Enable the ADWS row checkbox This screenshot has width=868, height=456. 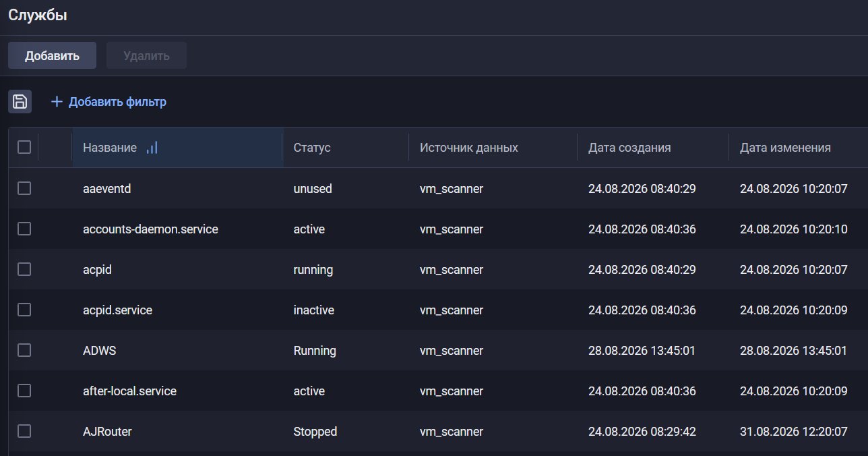(24, 351)
